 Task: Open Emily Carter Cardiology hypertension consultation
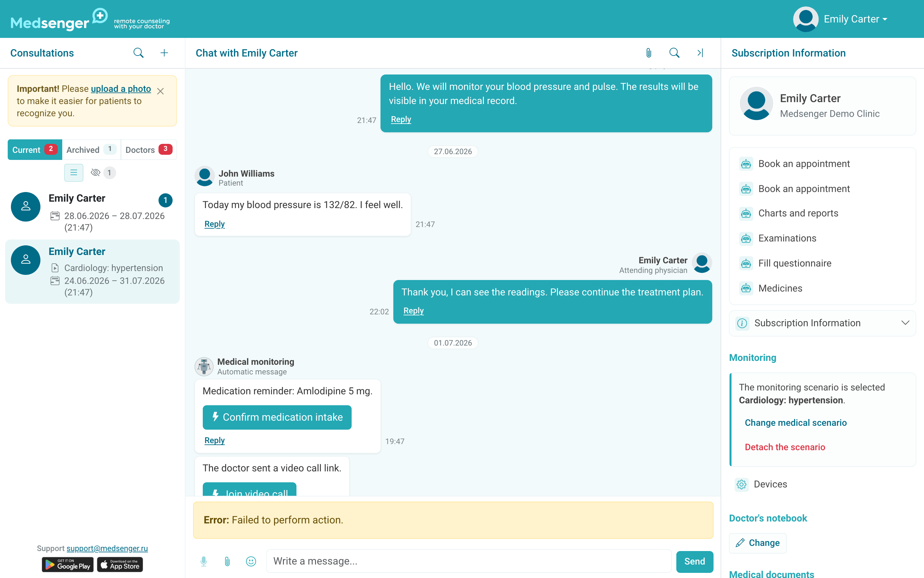point(92,272)
